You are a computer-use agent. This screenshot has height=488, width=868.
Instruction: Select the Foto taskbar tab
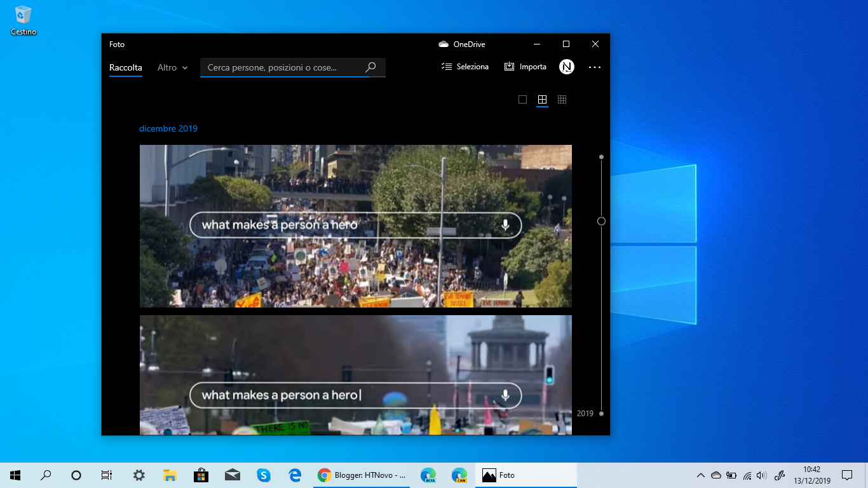[526, 475]
